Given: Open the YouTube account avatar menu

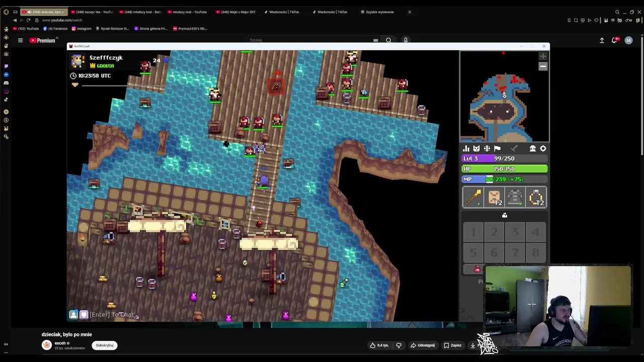Looking at the screenshot, I should pos(628,40).
